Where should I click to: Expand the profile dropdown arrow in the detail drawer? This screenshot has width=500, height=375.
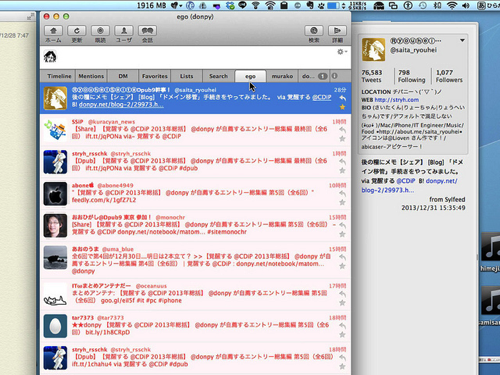pos(462,40)
